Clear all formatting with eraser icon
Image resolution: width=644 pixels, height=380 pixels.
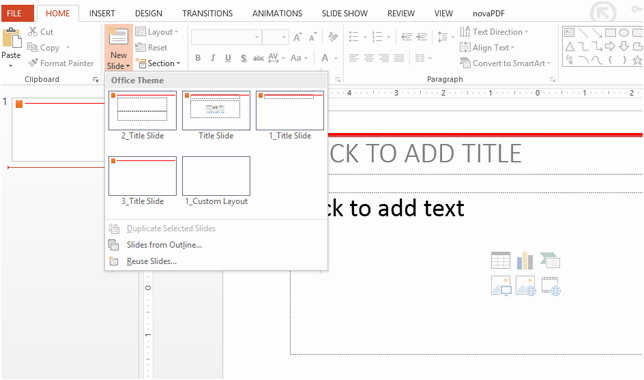pyautogui.click(x=333, y=37)
